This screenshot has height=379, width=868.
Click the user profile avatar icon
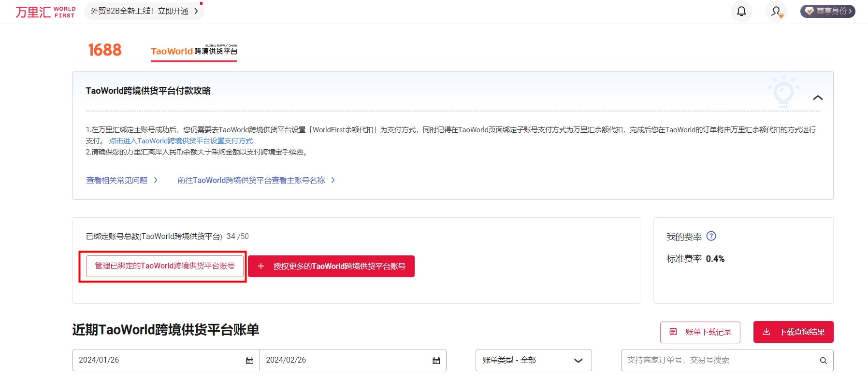(x=776, y=11)
